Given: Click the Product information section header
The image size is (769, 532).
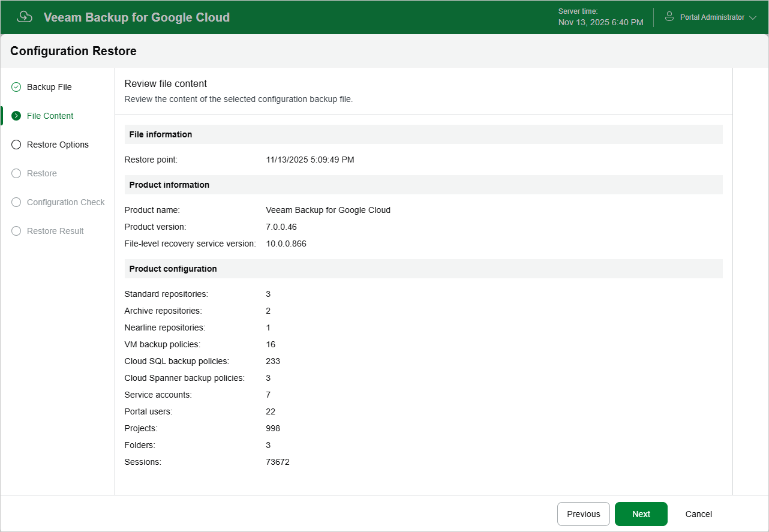Looking at the screenshot, I should 169,185.
